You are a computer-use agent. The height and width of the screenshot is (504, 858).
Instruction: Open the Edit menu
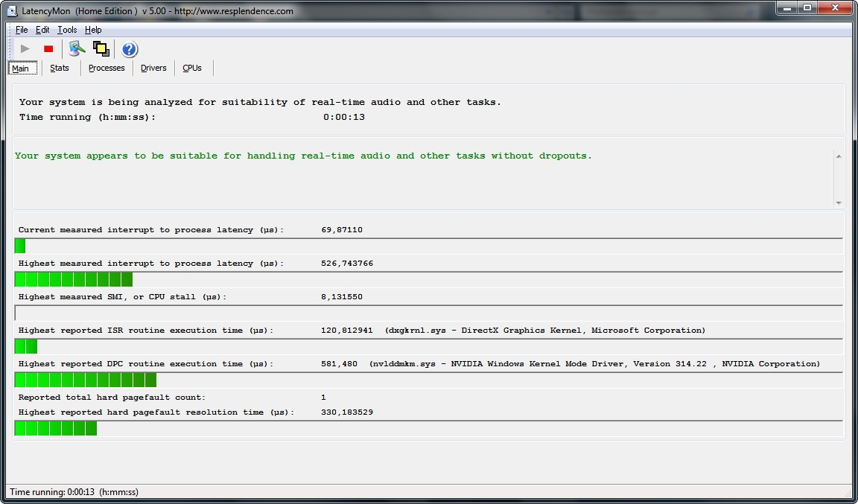[42, 30]
